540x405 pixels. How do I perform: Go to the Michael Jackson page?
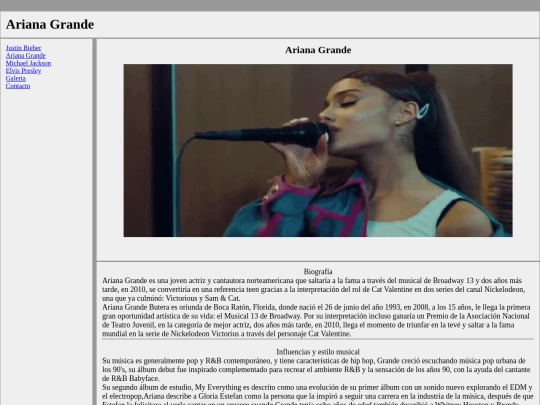tap(28, 63)
